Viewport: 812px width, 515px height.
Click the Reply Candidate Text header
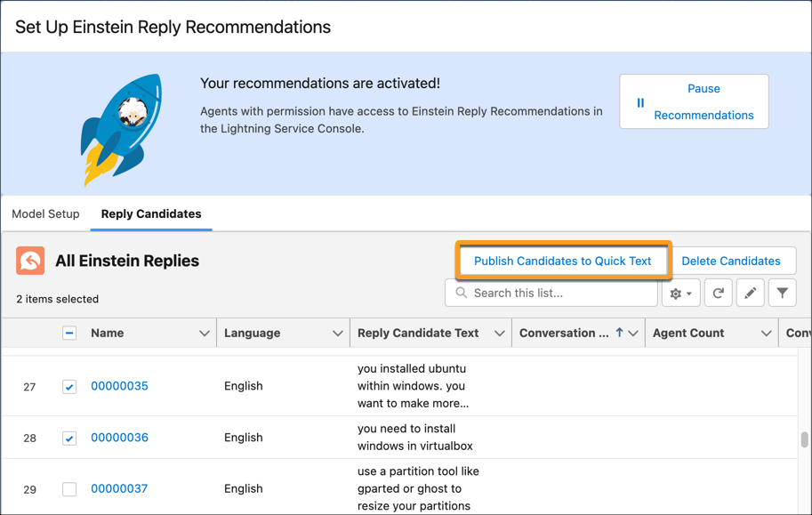(x=418, y=334)
